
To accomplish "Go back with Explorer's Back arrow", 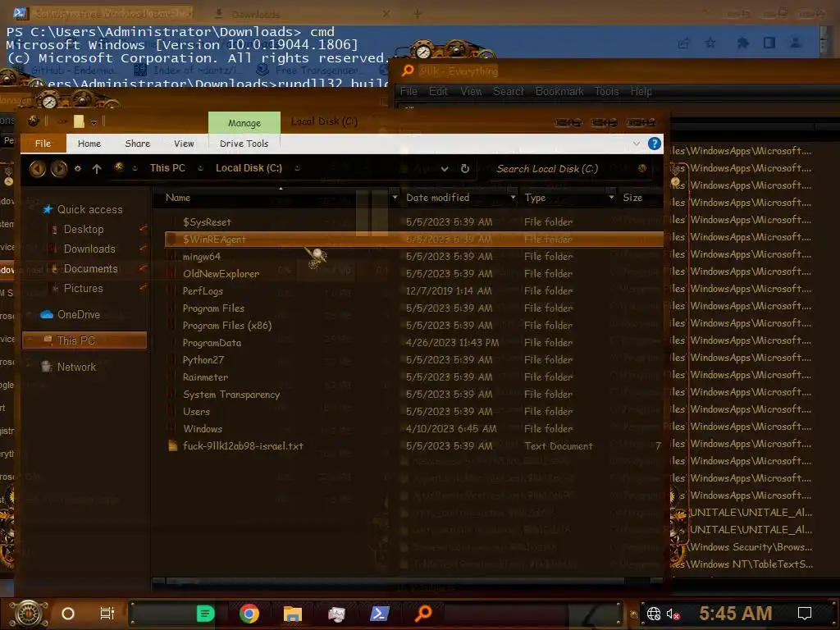I will click(38, 169).
